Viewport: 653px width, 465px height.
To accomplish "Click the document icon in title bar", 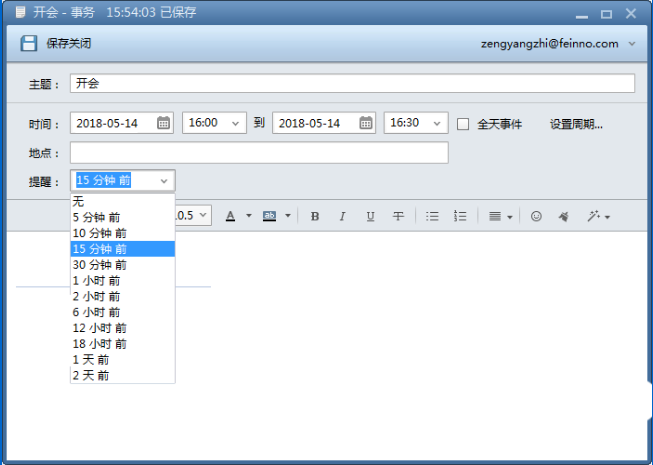I will tap(20, 12).
